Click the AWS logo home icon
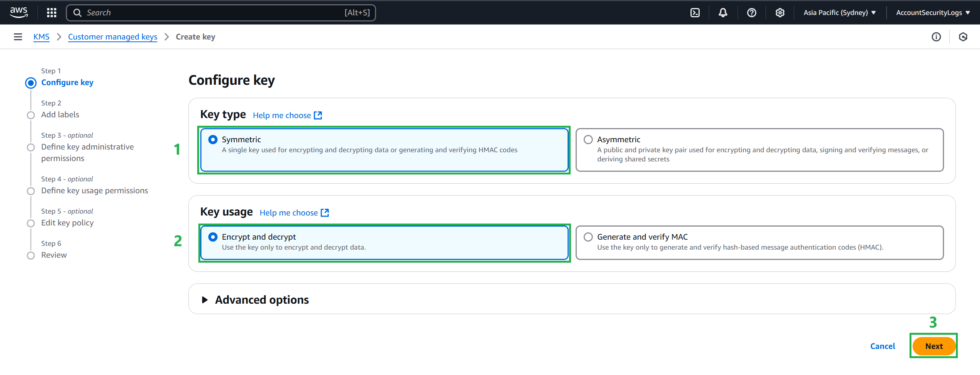 (18, 12)
